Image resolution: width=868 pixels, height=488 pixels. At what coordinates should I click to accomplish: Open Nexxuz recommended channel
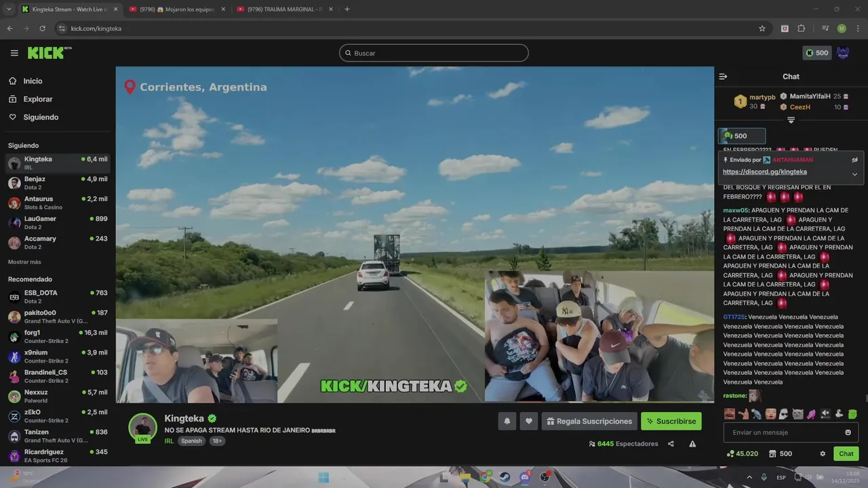(58, 396)
